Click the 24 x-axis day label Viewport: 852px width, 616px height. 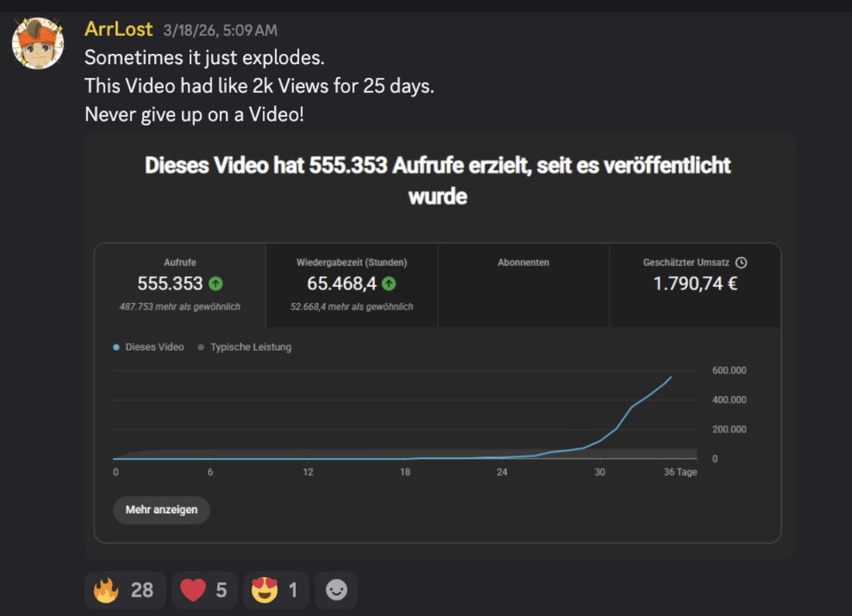click(502, 473)
